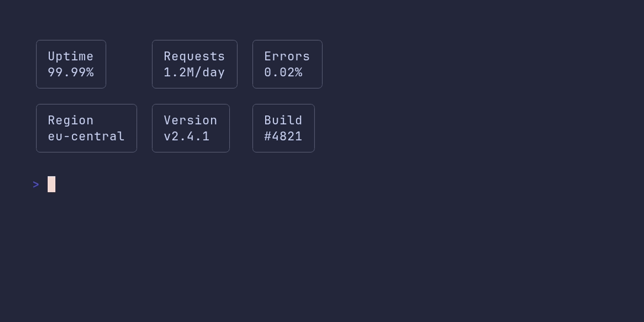Click the > prompt symbol
The width and height of the screenshot is (644, 322).
[x=36, y=185]
